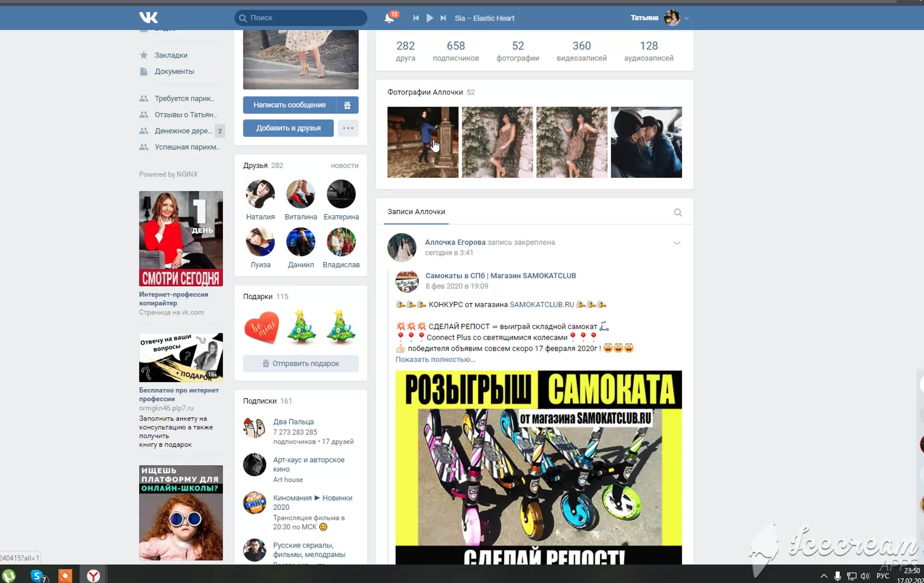Screen dimensions: 924x583
Task: Click Отправить подарок button
Action: (x=300, y=363)
